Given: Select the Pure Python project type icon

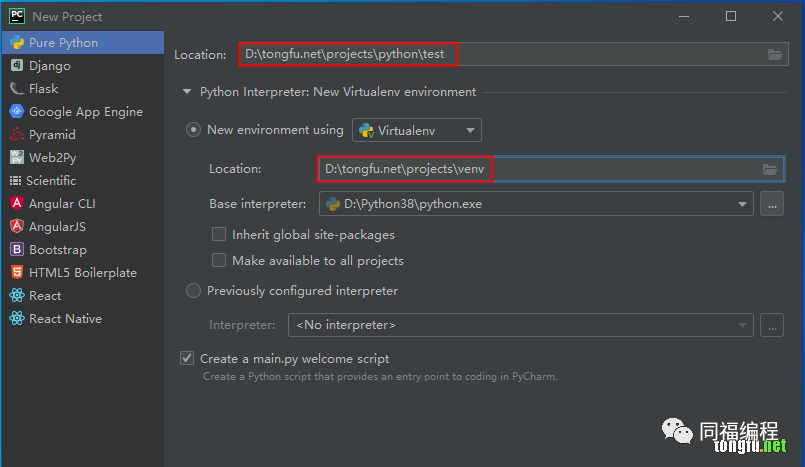Looking at the screenshot, I should pos(17,43).
